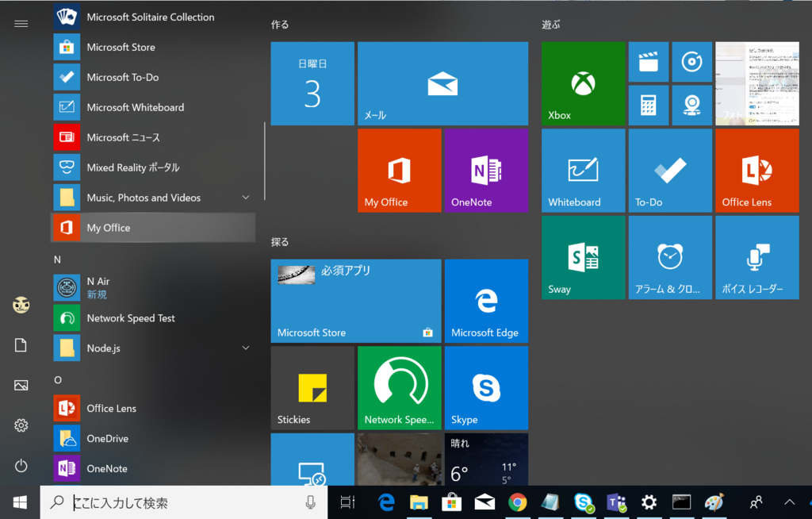The image size is (812, 519).
Task: Launch the Microsoft Edge tile
Action: click(x=486, y=302)
